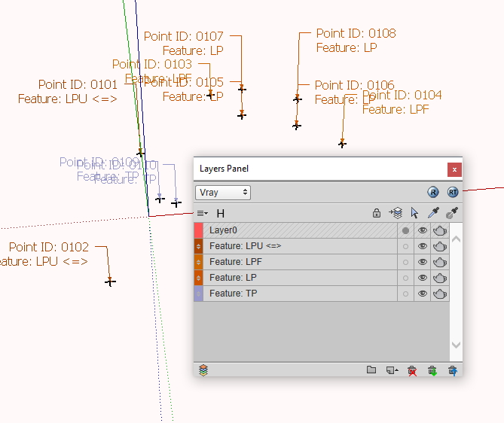Select the arrow cursor tool icon

(x=414, y=214)
